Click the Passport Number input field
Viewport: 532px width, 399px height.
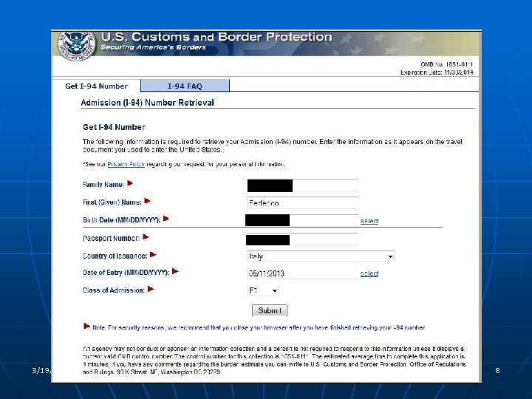point(302,239)
